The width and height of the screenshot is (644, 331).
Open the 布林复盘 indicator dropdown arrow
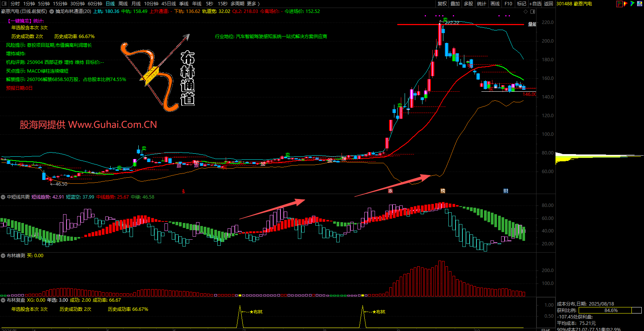(3, 300)
